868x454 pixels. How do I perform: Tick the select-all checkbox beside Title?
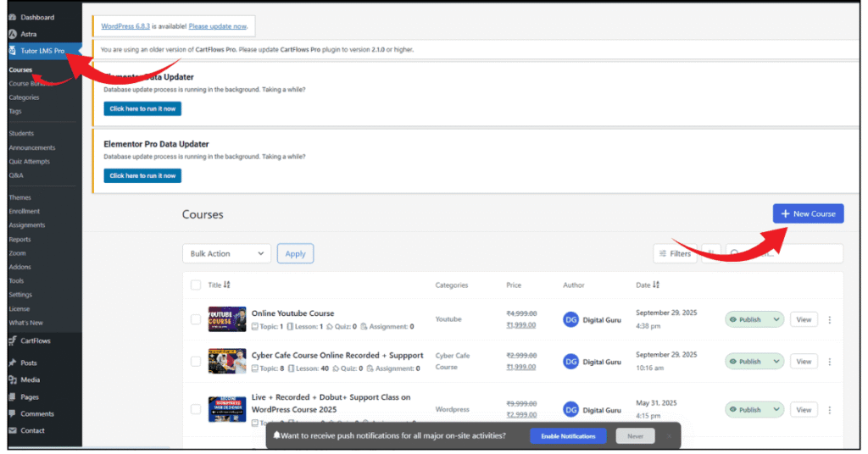pyautogui.click(x=196, y=285)
